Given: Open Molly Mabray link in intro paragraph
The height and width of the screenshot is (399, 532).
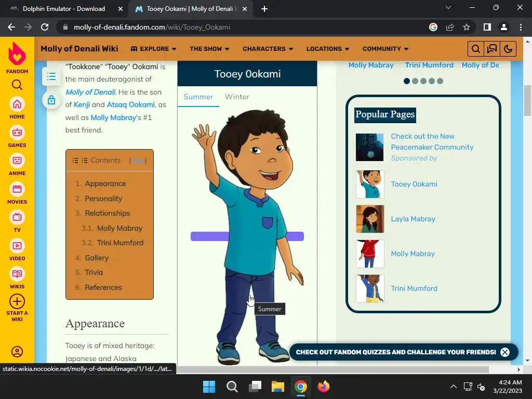Looking at the screenshot, I should coord(113,118).
